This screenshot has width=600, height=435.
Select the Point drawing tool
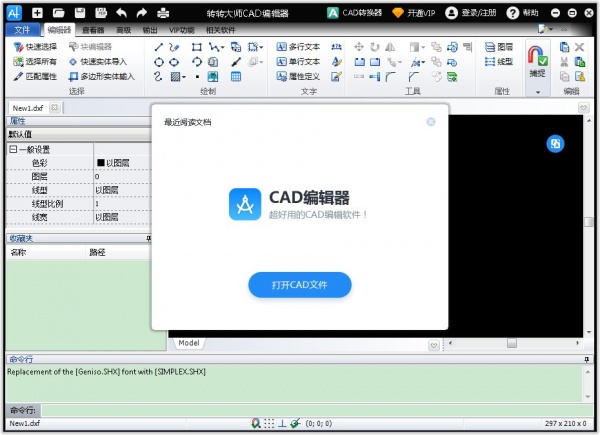tap(197, 77)
